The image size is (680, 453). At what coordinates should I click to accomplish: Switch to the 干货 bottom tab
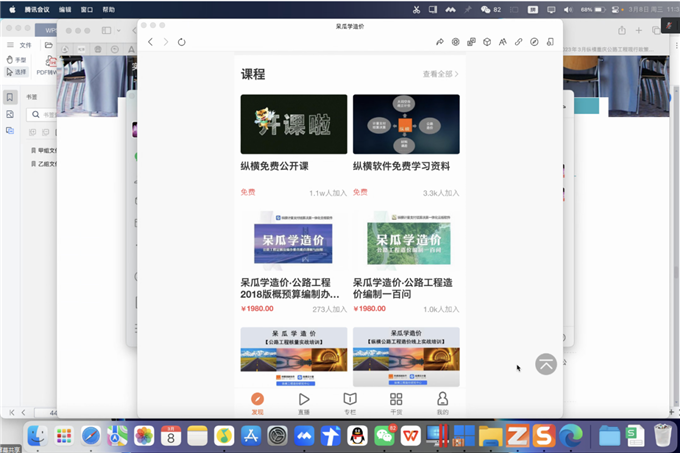(x=396, y=404)
